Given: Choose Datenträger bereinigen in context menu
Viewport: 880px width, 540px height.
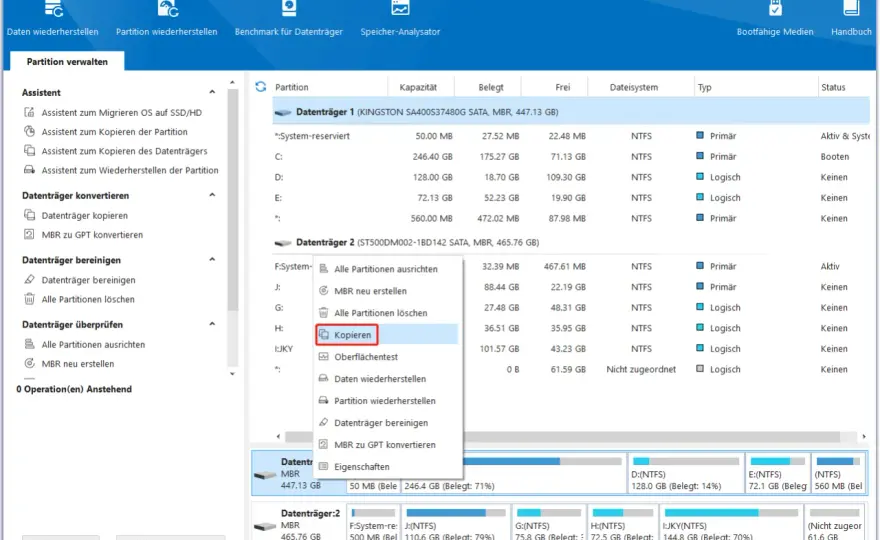Looking at the screenshot, I should click(x=388, y=422).
